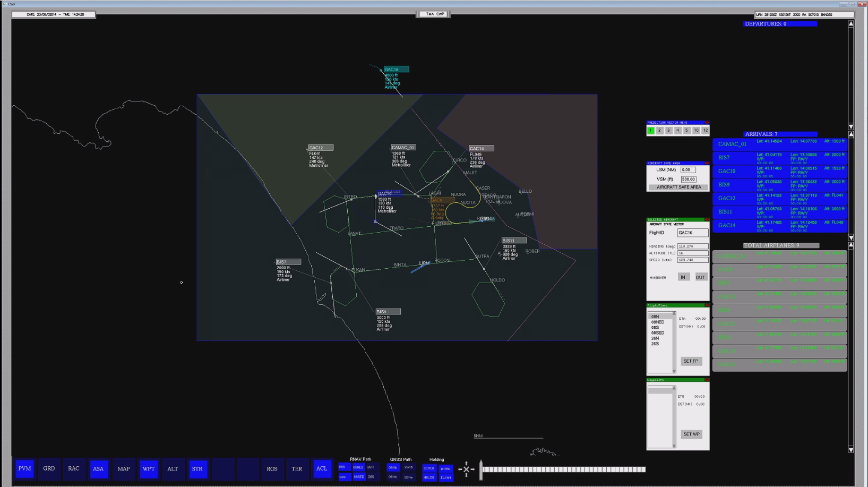Click the BIS11 aircraft tag on radar

click(514, 241)
